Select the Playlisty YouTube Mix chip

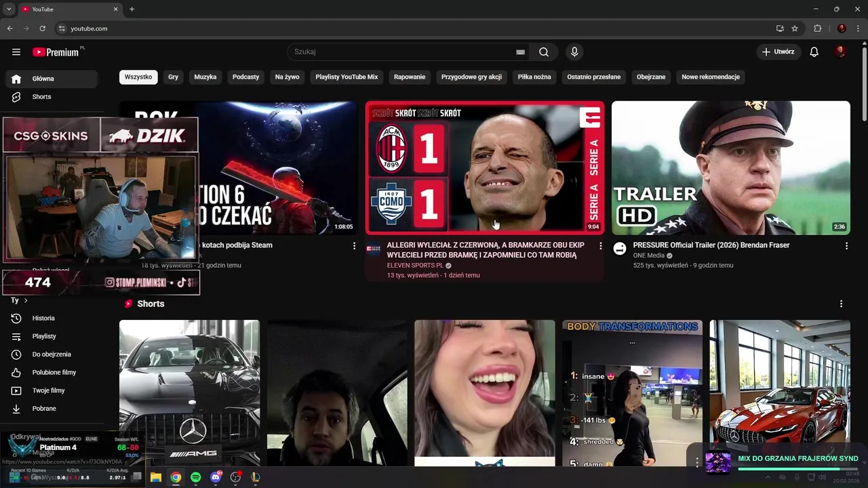pyautogui.click(x=347, y=77)
